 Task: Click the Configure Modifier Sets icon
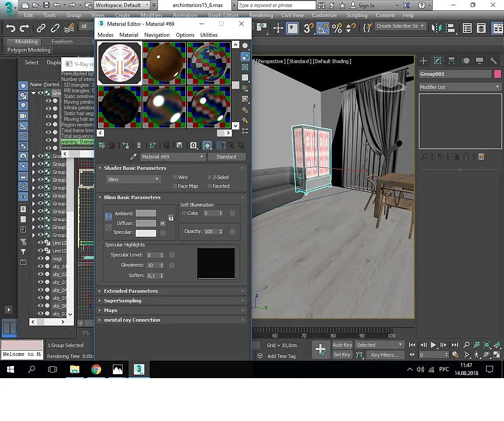tap(481, 157)
